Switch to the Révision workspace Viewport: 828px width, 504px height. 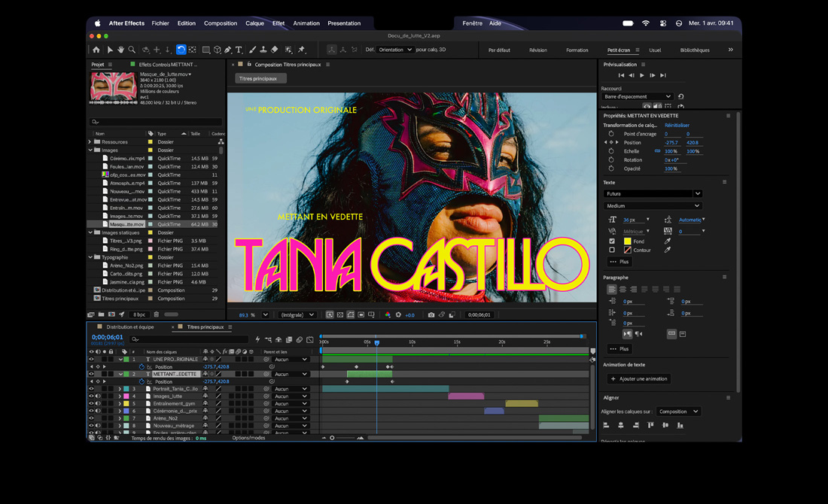538,50
